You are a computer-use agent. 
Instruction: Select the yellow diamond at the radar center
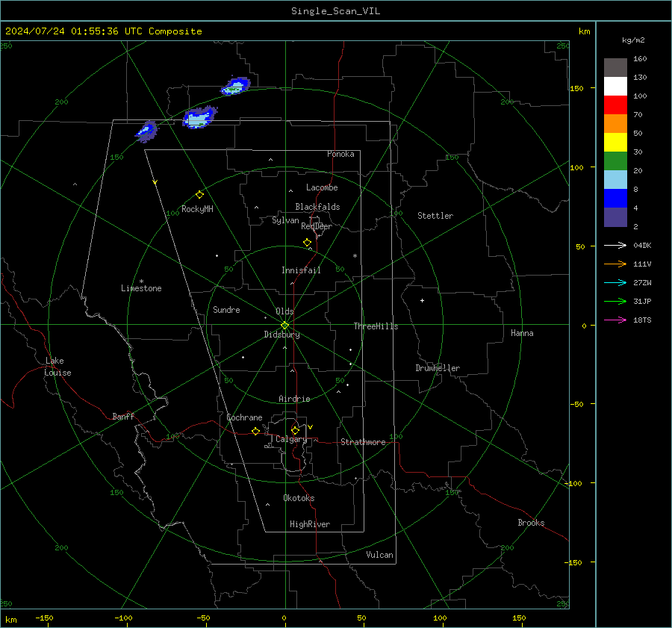tap(284, 326)
